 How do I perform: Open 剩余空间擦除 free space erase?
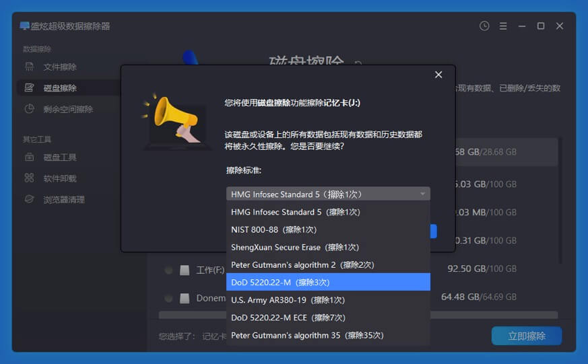(69, 109)
